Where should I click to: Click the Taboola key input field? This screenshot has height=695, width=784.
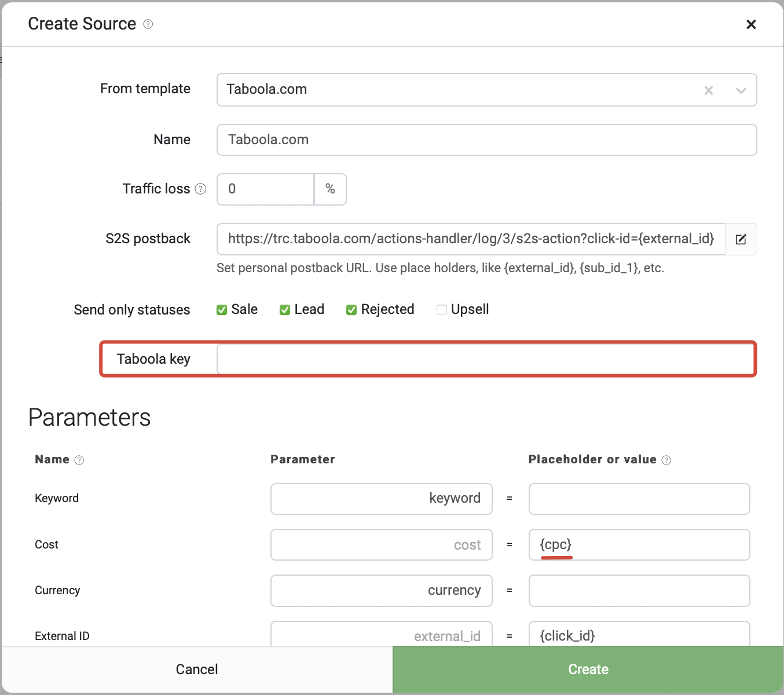pos(485,359)
